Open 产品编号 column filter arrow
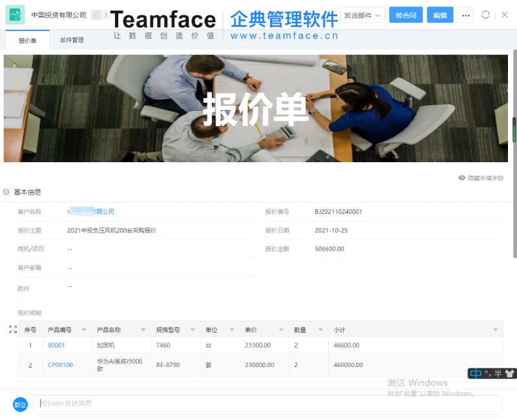This screenshot has width=517, height=420. (84, 330)
